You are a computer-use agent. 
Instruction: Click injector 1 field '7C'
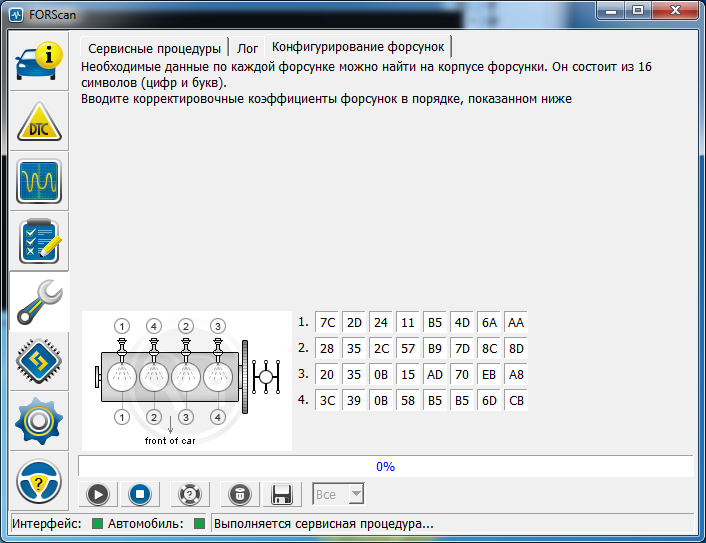coord(327,322)
